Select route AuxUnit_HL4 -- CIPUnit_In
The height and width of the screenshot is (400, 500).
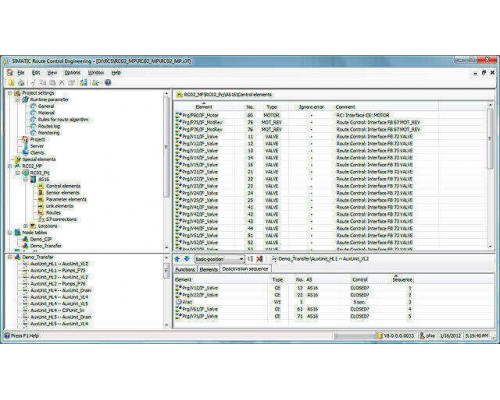(x=57, y=310)
